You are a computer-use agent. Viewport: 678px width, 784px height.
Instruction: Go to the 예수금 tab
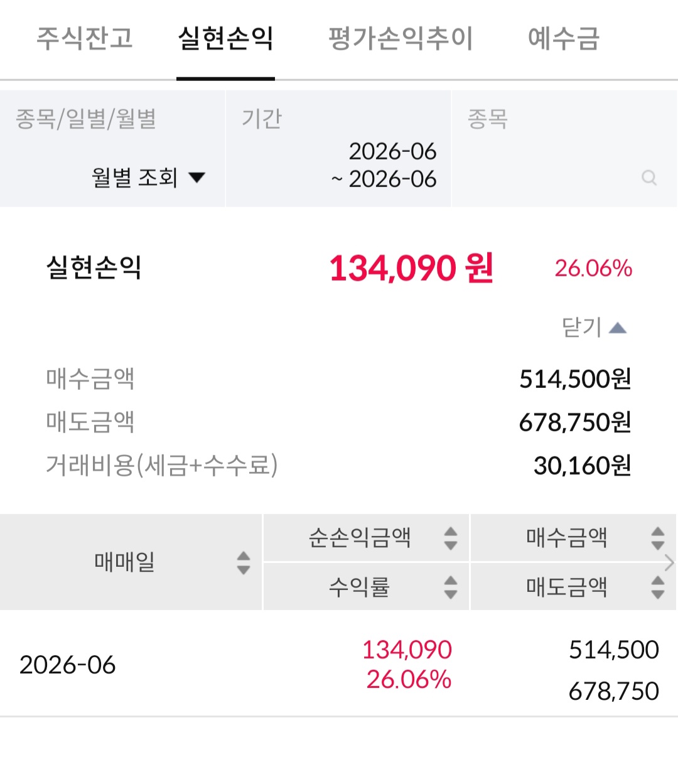coord(564,38)
